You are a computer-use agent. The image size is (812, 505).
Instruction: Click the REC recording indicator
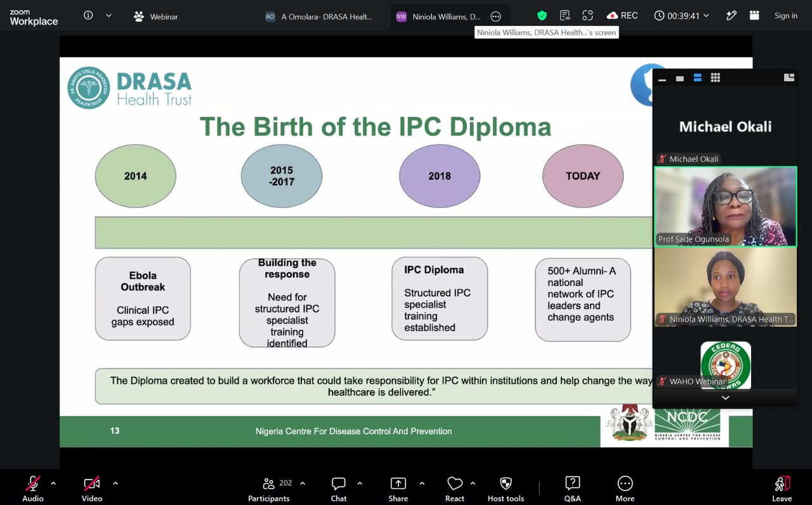(622, 16)
